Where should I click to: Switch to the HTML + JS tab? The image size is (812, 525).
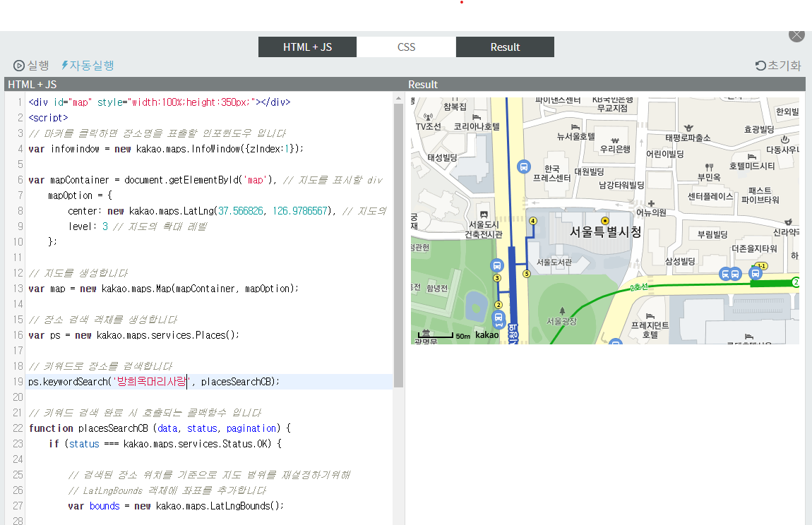307,47
